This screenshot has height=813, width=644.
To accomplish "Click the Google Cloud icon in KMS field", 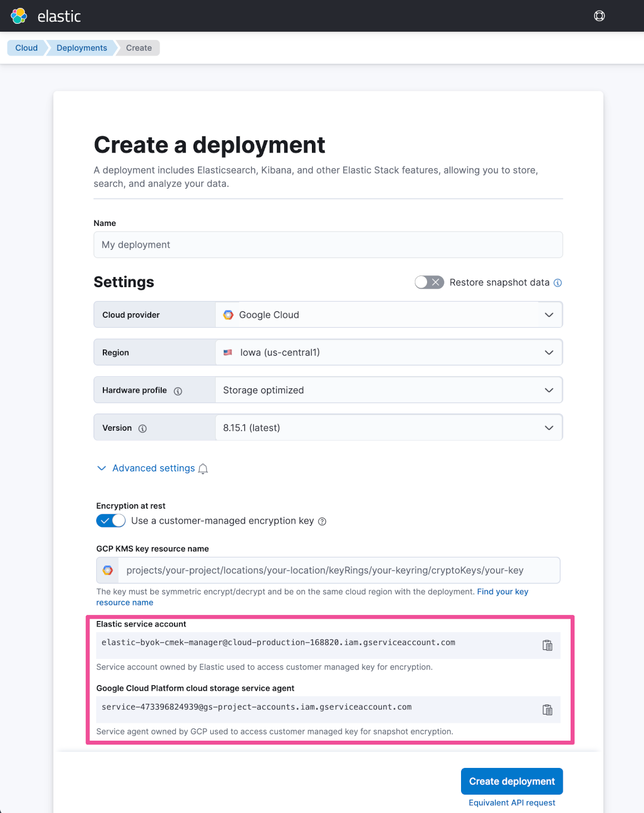I will coord(108,570).
